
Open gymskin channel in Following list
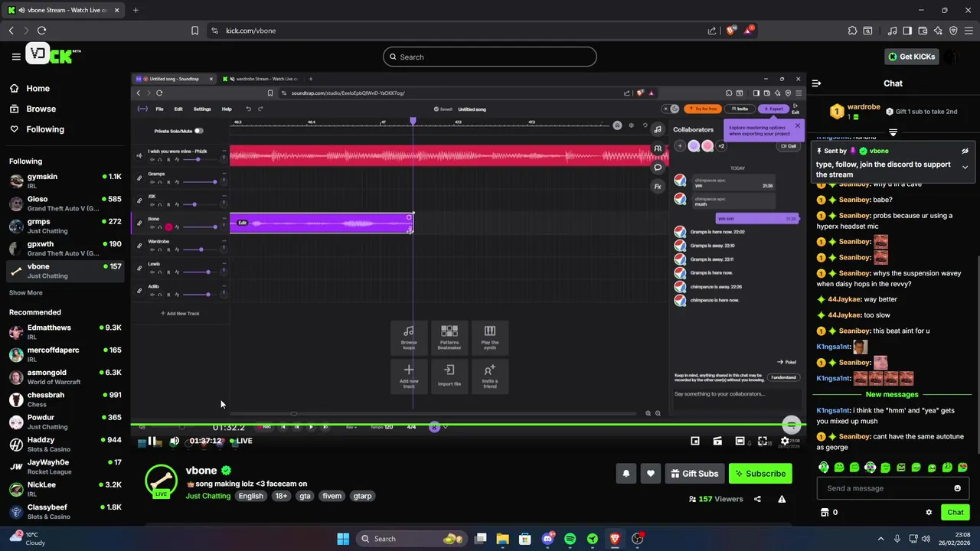65,181
